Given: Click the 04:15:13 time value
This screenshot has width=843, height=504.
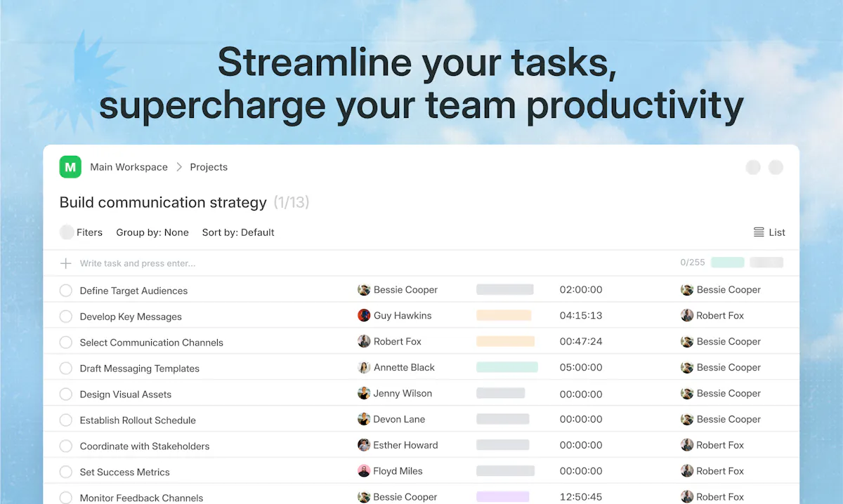Looking at the screenshot, I should (581, 316).
